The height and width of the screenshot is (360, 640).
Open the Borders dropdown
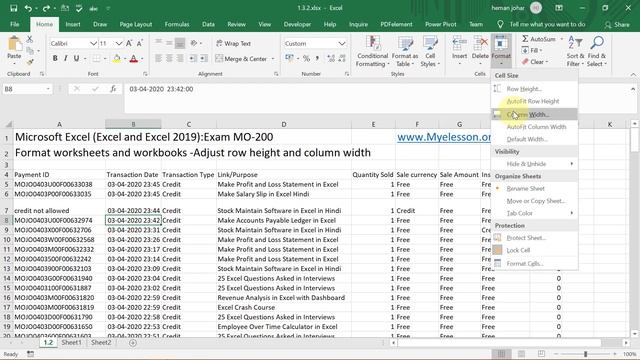[x=105, y=59]
